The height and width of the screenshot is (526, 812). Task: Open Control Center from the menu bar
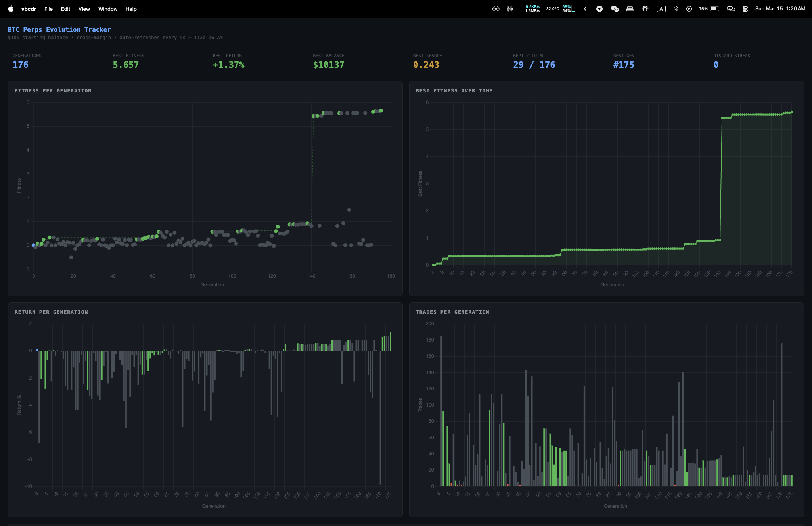pos(745,8)
